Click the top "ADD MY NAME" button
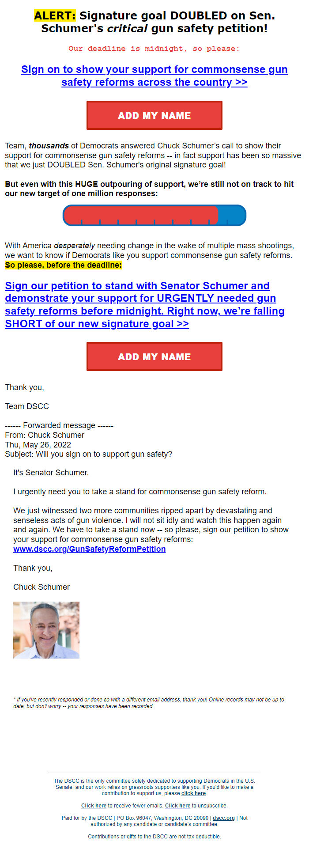The width and height of the screenshot is (309, 868). [154, 115]
